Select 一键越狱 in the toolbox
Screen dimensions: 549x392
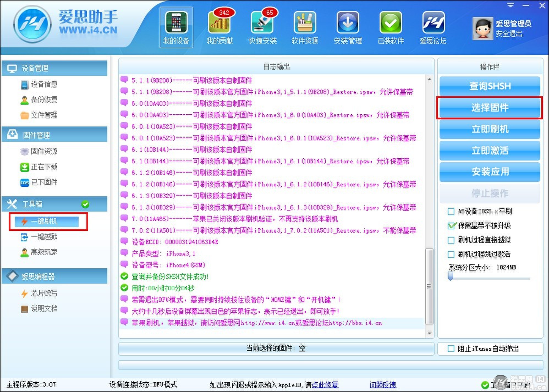pyautogui.click(x=44, y=237)
